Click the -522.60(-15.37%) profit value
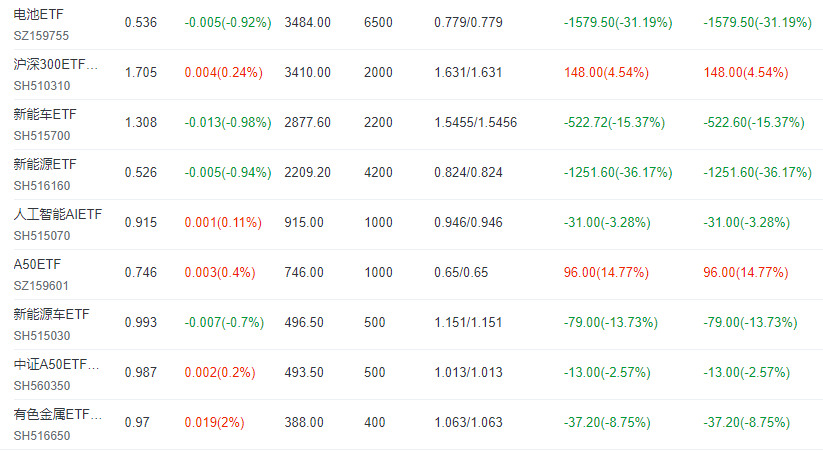Viewport: 823px width, 452px height. tap(754, 122)
